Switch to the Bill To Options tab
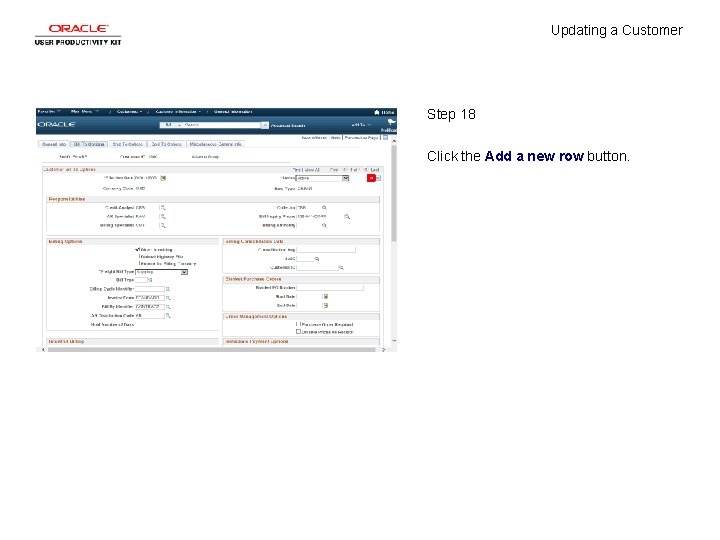 click(89, 144)
